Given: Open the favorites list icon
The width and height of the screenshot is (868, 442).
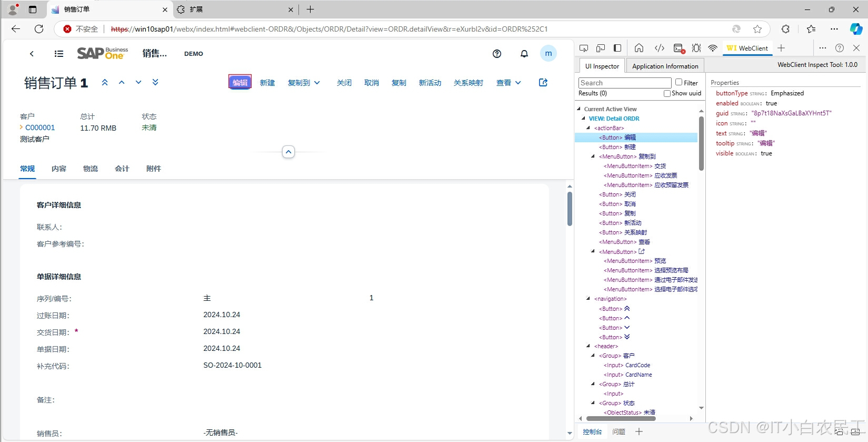Looking at the screenshot, I should pyautogui.click(x=811, y=29).
